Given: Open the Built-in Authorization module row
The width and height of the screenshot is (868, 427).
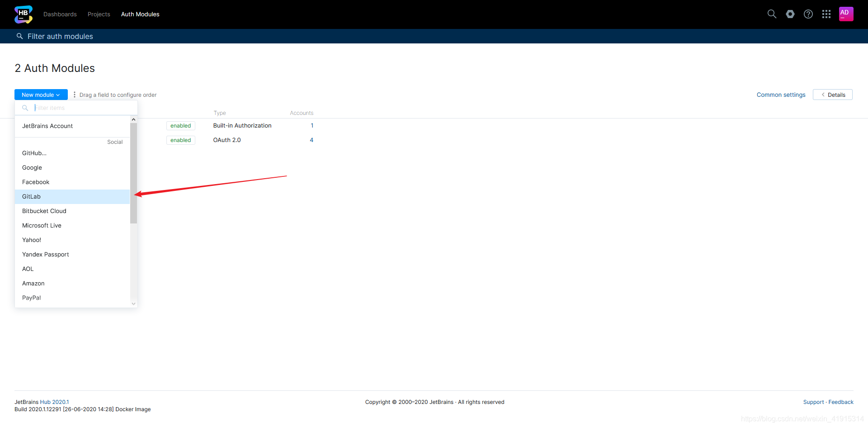Looking at the screenshot, I should [x=242, y=126].
